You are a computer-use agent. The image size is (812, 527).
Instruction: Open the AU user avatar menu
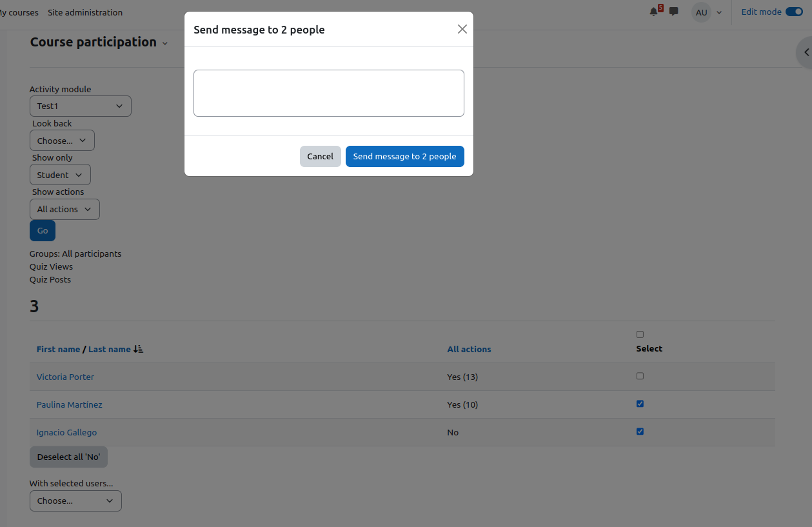coord(701,12)
